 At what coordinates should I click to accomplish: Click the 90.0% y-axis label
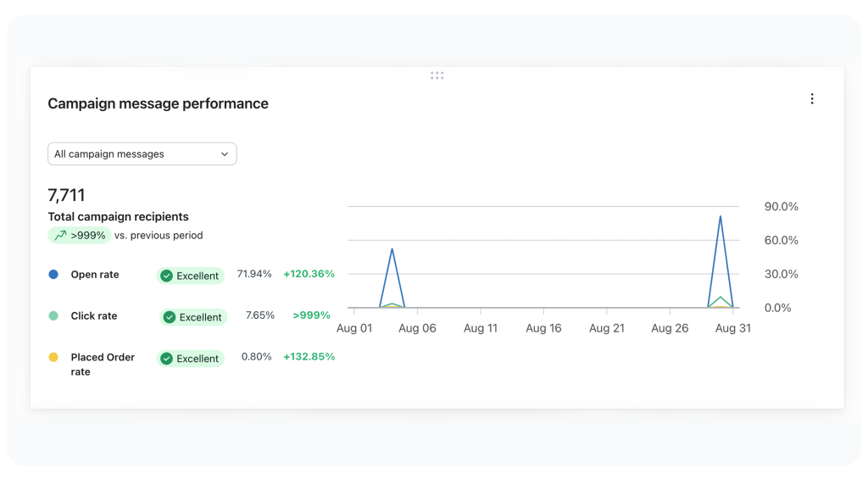point(781,207)
